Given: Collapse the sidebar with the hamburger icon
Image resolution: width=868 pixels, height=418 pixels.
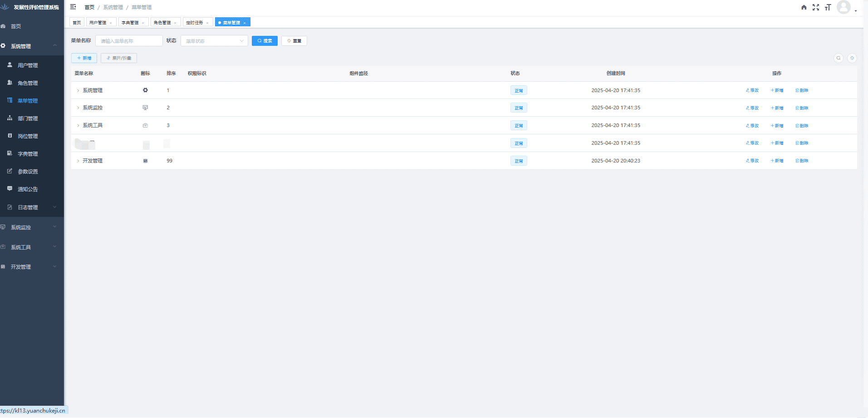Looking at the screenshot, I should click(73, 7).
